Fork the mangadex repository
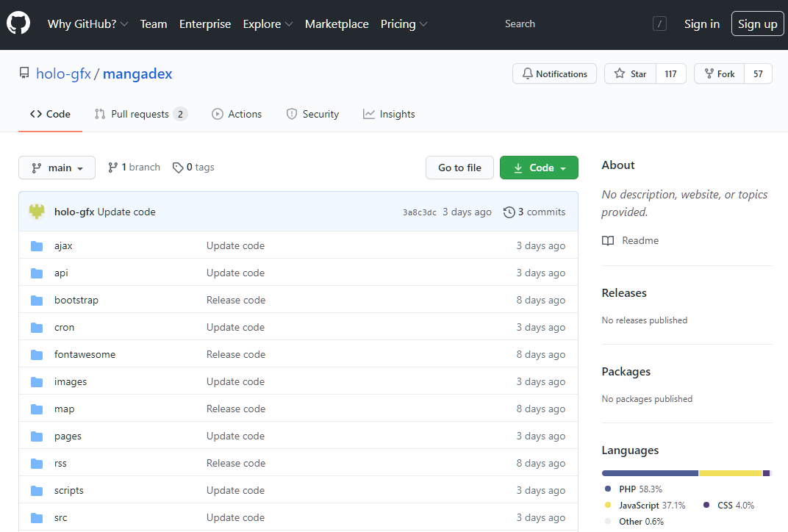 pos(719,73)
